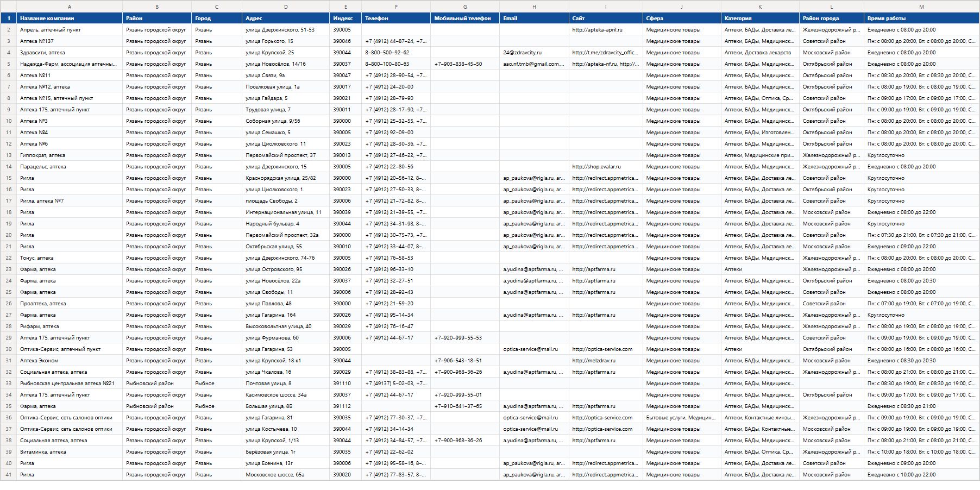
Task: Click phone cell '+7 (4912) 24-20-00'
Action: pos(396,86)
